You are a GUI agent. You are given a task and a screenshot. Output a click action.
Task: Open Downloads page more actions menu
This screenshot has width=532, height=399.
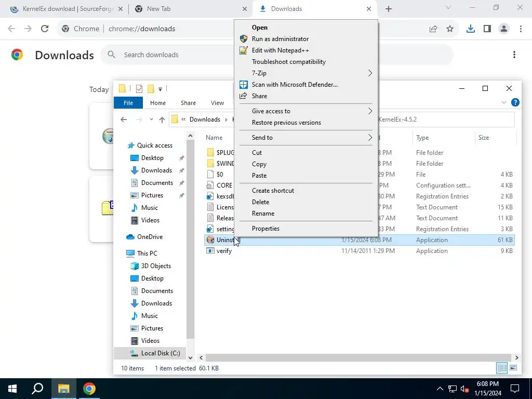(514, 55)
